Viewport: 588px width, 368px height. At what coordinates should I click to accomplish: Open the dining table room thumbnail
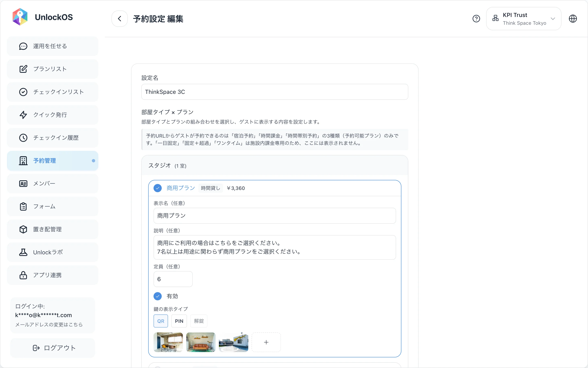pos(168,342)
